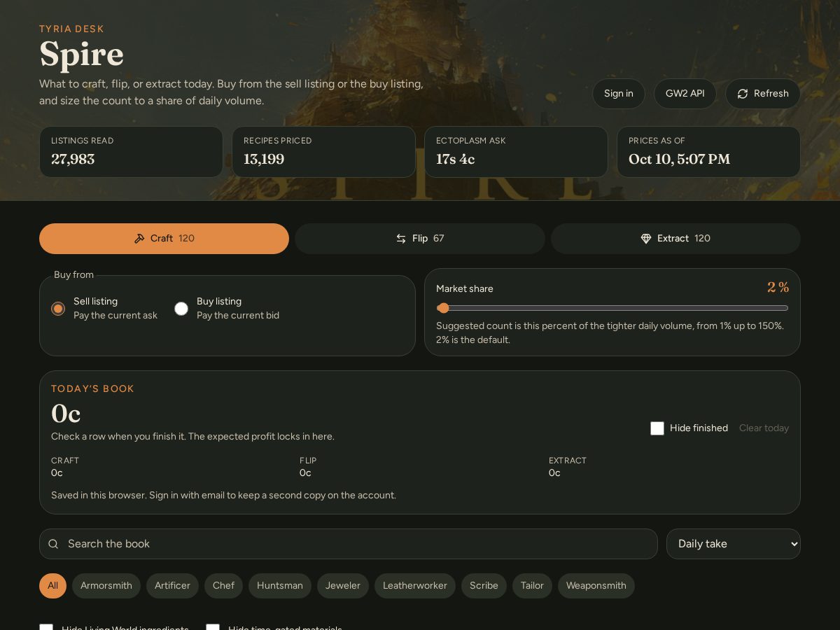Screen dimensions: 840x630
Task: Choose the Scribe filter chip
Action: [x=484, y=586]
